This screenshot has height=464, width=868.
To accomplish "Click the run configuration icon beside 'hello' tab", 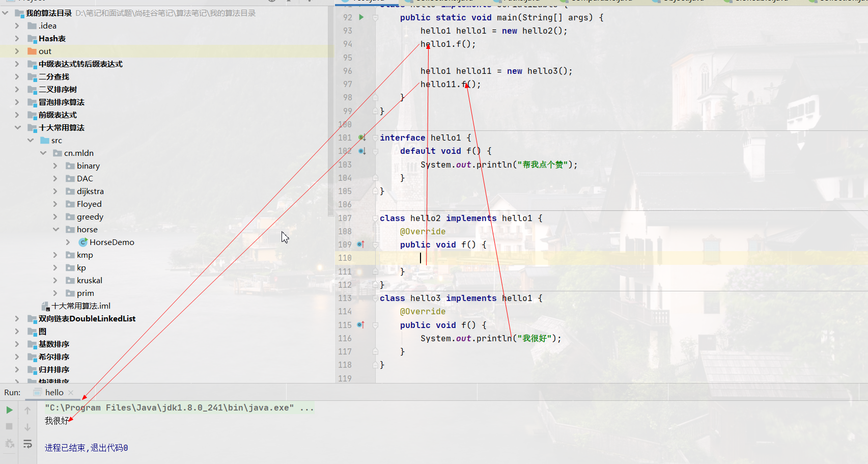I will [x=37, y=392].
